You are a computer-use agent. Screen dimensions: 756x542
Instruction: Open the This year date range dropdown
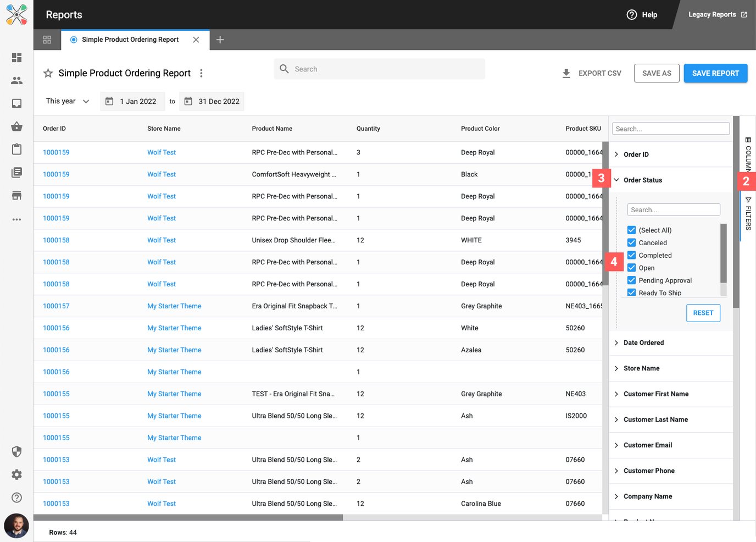[68, 101]
